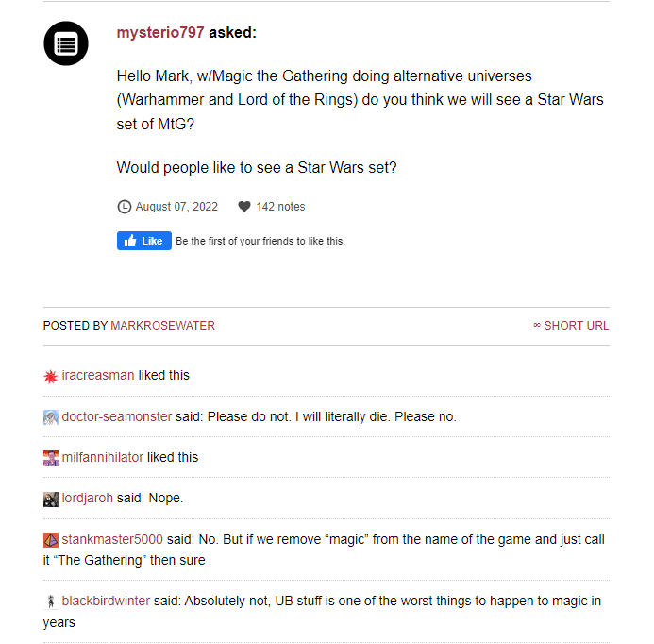Open the August 07, 2022 post date
This screenshot has height=644, width=654.
(176, 207)
